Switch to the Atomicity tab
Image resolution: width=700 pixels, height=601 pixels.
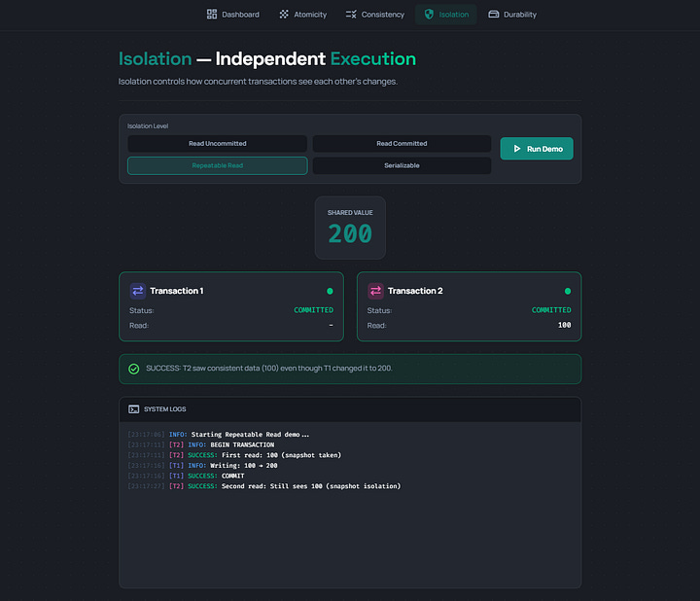pos(302,15)
